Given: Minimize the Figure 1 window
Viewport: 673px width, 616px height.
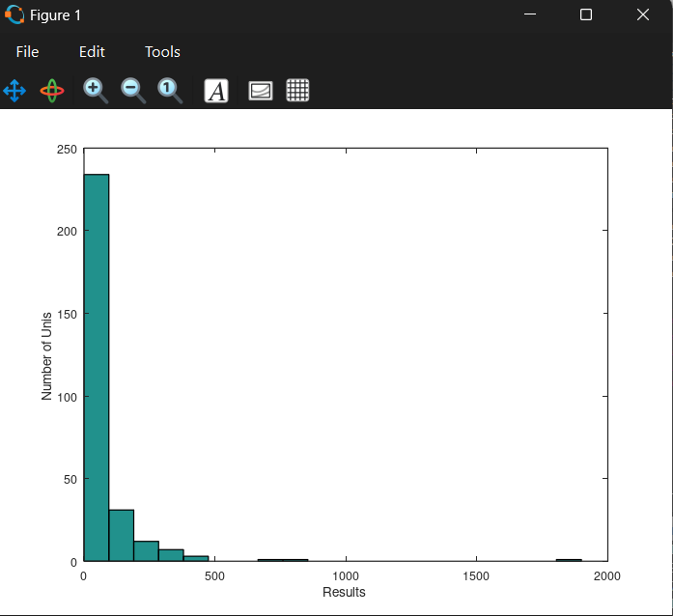Looking at the screenshot, I should (528, 15).
